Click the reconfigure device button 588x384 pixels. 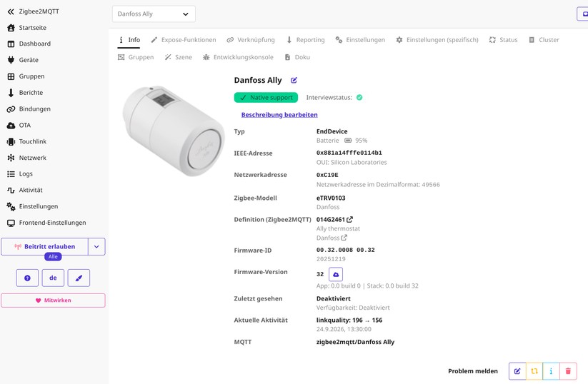tap(534, 371)
